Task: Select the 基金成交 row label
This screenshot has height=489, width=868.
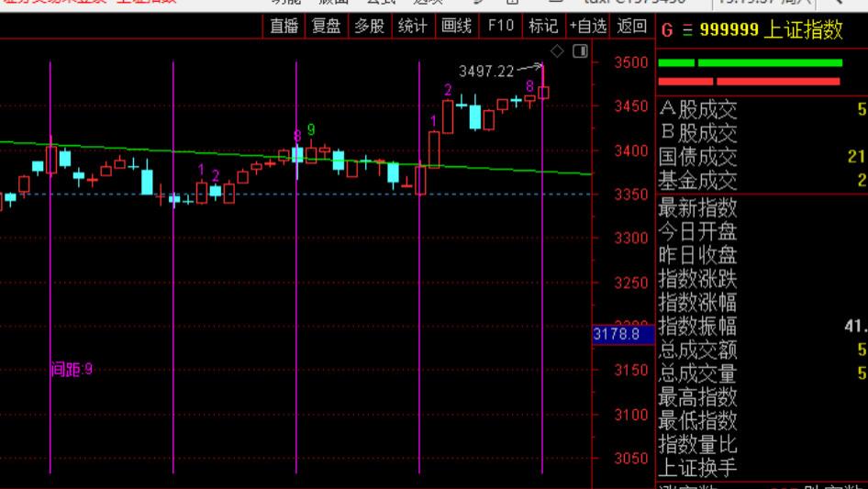Action: (698, 180)
